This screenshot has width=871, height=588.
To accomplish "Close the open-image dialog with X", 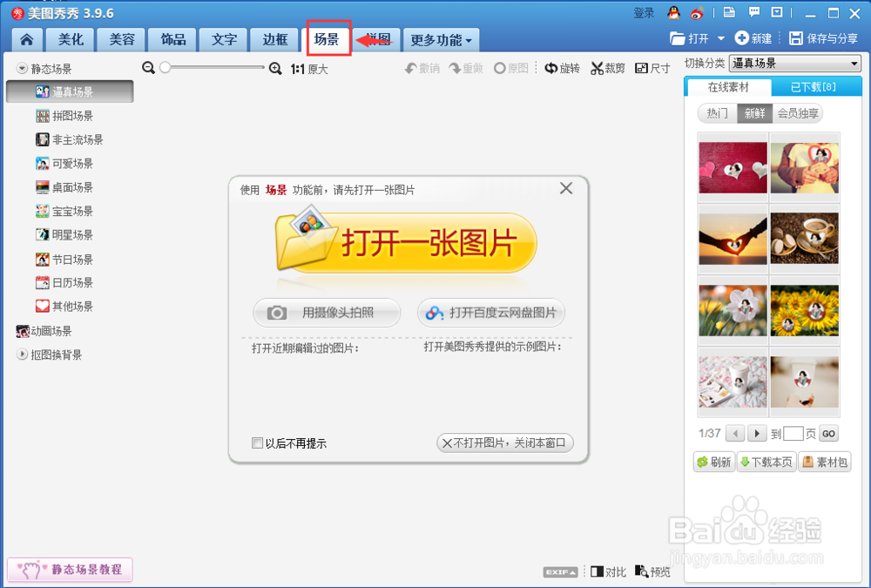I will (x=566, y=188).
